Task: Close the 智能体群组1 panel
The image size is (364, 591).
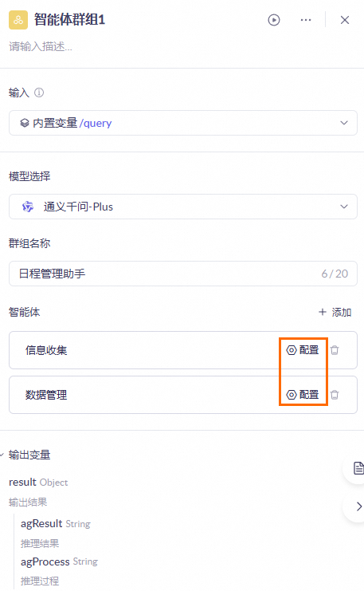Action: coord(345,20)
